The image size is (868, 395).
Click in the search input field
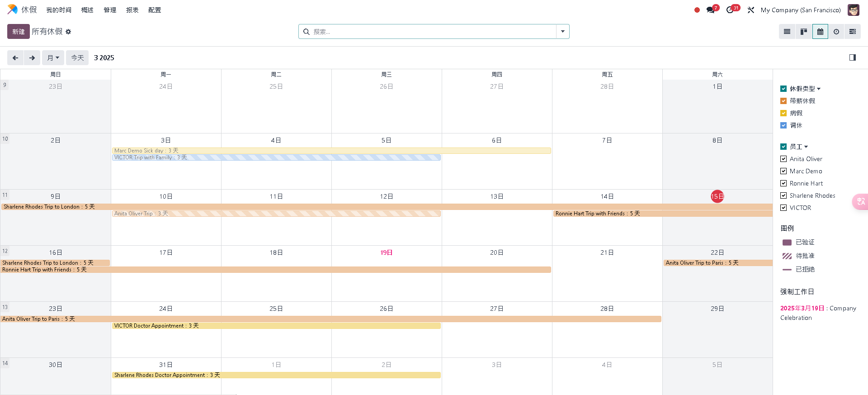click(x=429, y=32)
